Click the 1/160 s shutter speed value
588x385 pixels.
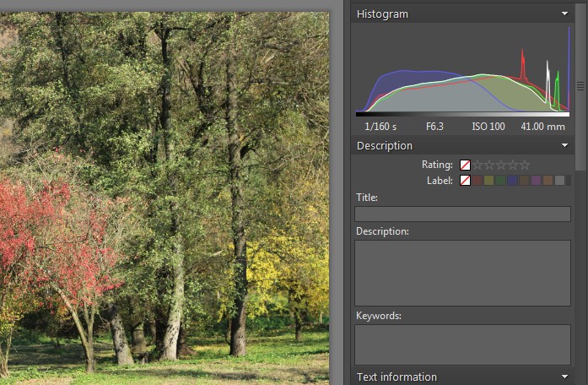(380, 127)
